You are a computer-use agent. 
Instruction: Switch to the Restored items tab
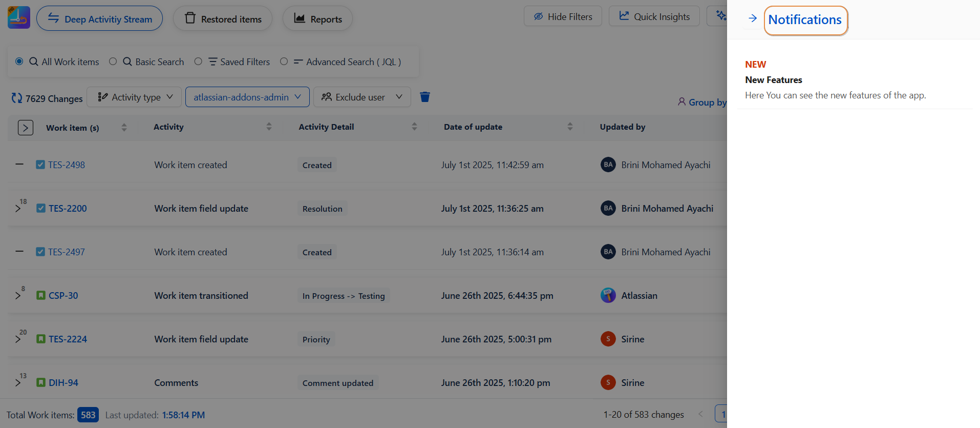223,19
